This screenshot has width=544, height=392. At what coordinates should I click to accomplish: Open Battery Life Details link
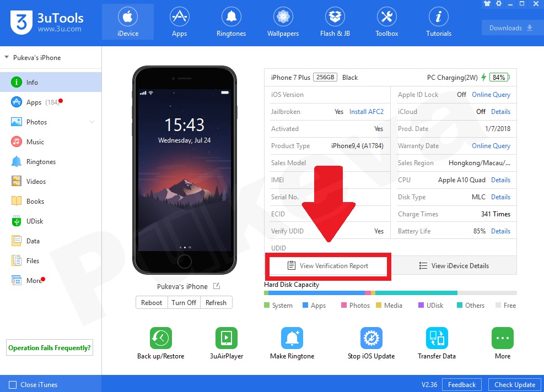click(500, 231)
